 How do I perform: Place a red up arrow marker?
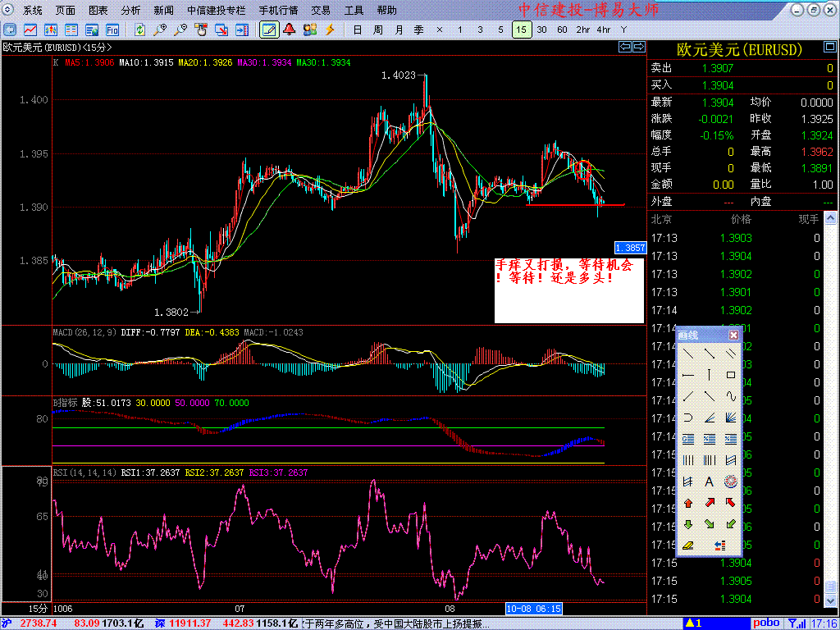click(689, 504)
